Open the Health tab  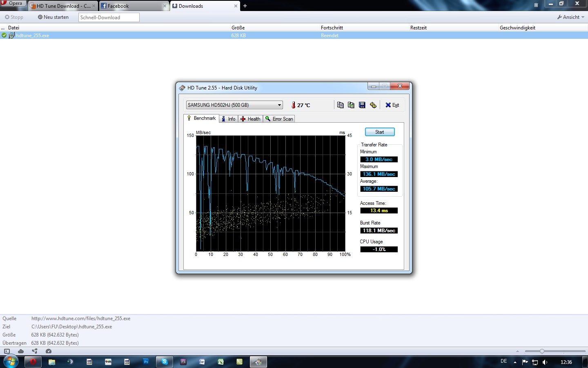251,119
